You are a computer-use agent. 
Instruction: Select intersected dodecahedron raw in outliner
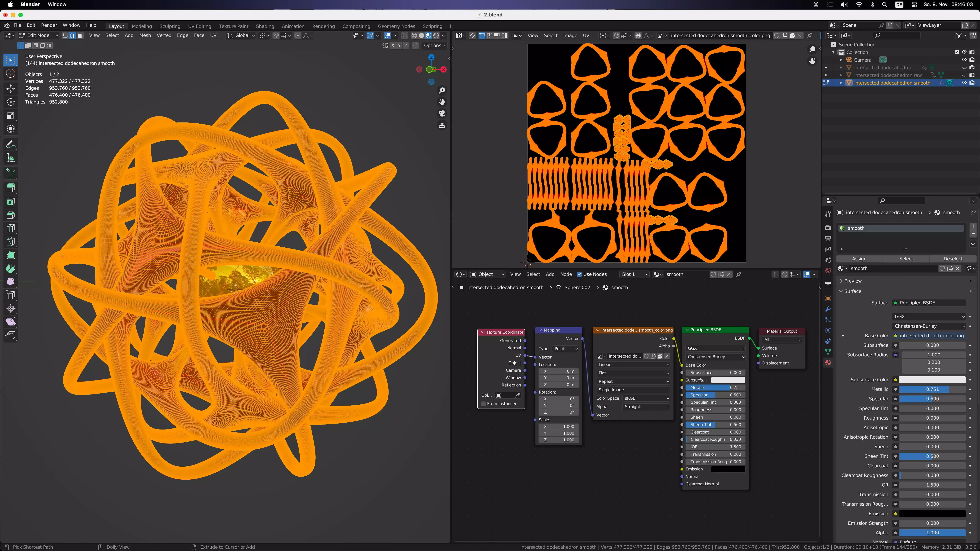click(888, 75)
